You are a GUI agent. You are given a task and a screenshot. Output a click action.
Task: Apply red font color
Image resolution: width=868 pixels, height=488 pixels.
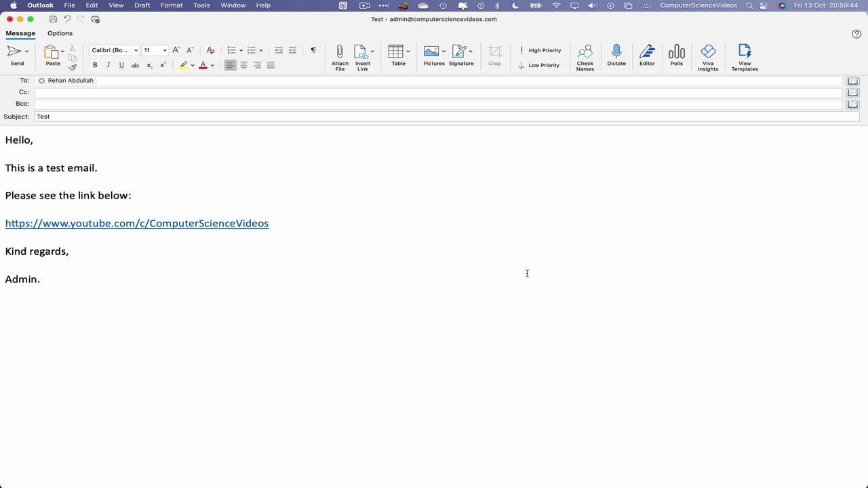(203, 65)
